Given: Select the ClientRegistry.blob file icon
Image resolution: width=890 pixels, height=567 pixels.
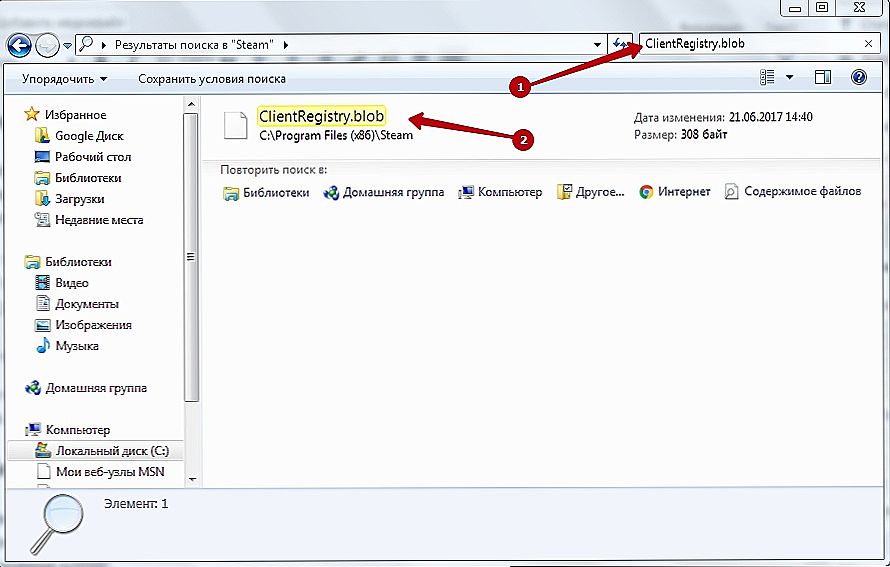Looking at the screenshot, I should click(235, 125).
